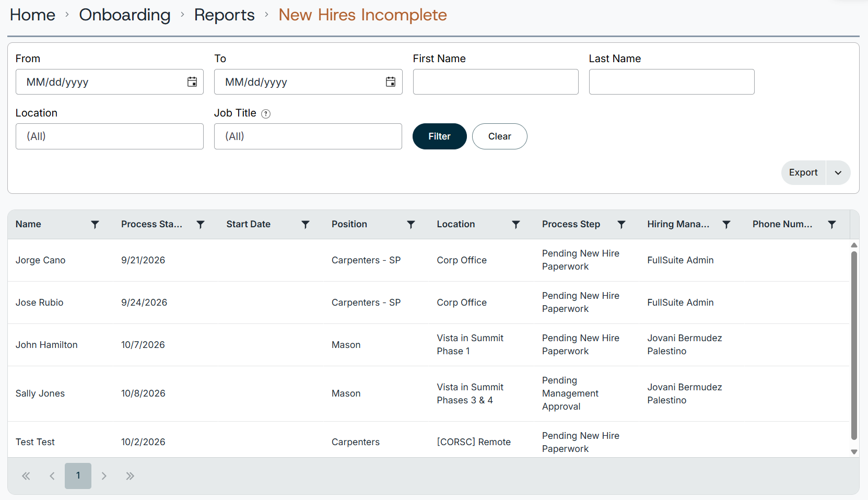The width and height of the screenshot is (868, 500).
Task: Focus the First Name text field
Action: 496,82
